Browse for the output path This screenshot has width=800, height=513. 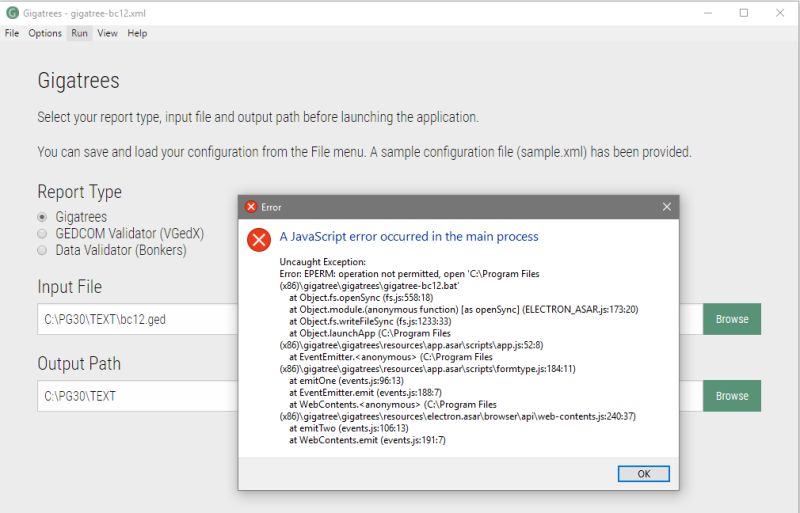click(x=732, y=396)
